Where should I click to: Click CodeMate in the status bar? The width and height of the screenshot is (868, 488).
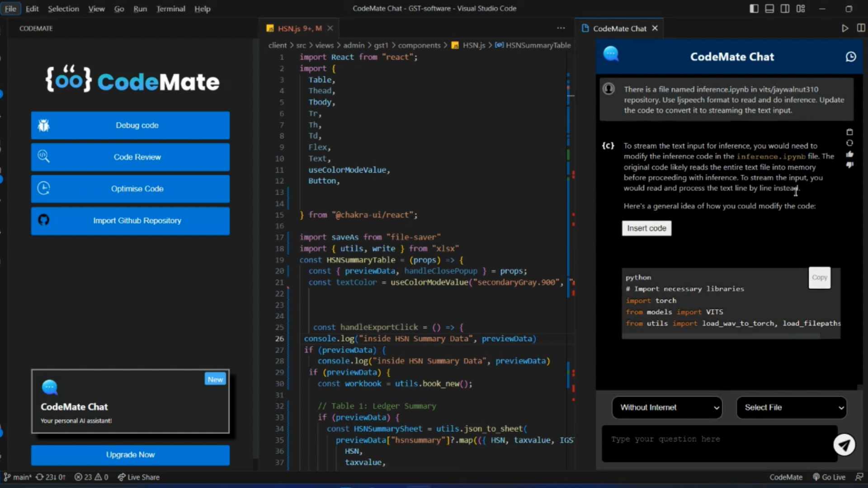tap(786, 477)
